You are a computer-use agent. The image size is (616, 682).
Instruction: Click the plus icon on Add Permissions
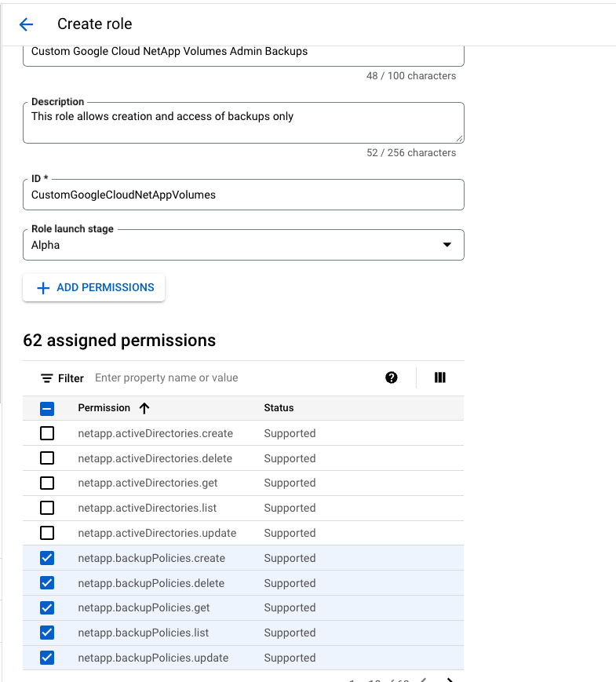coord(43,288)
